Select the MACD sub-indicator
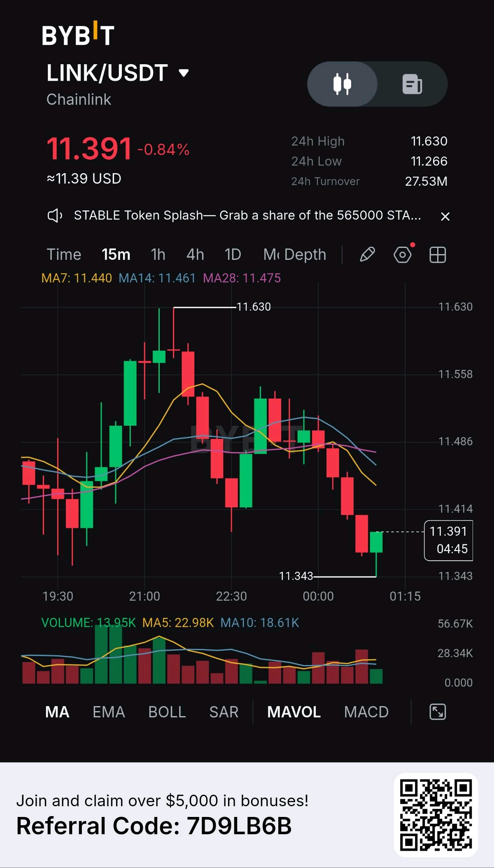Image resolution: width=494 pixels, height=868 pixels. (x=366, y=712)
